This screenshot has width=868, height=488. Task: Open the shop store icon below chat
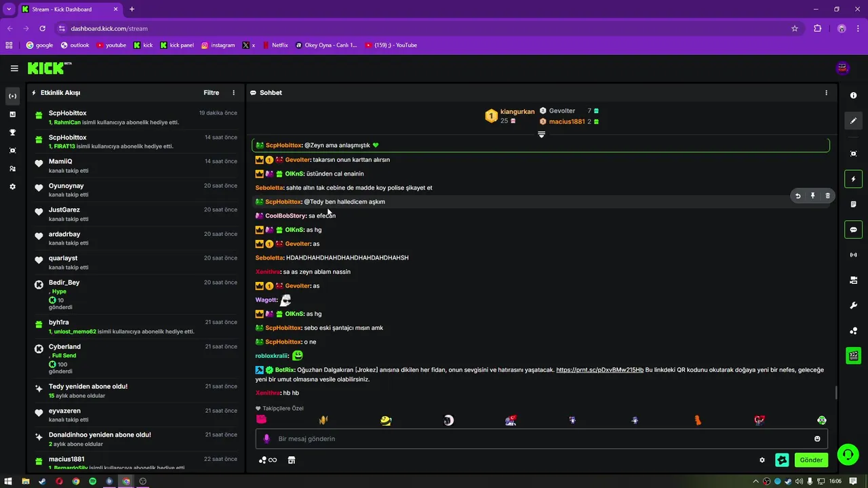(292, 460)
